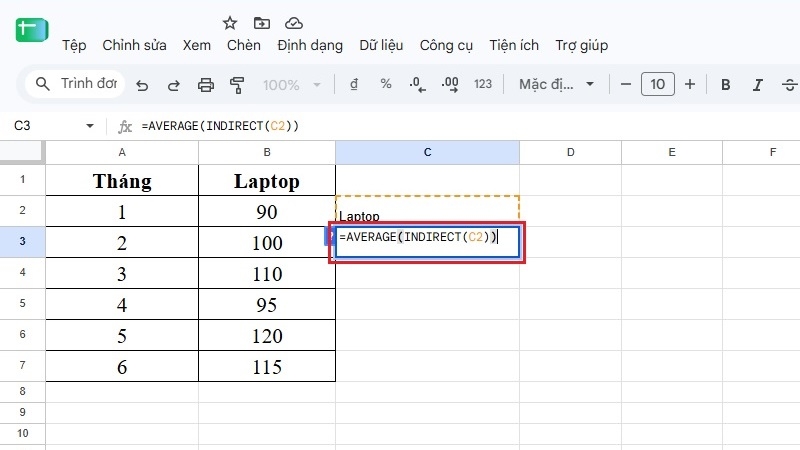Select column E header
800x450 pixels.
tap(672, 152)
